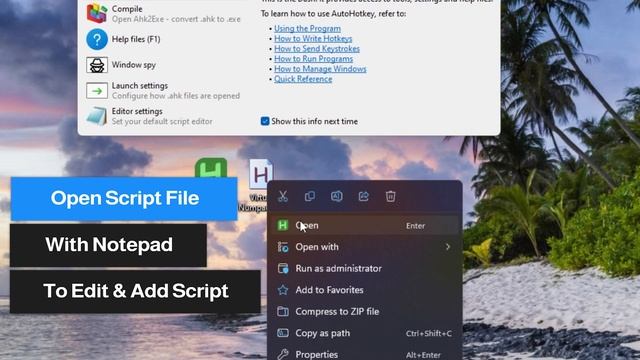Click the Rename icon in context menu
640x360 pixels.
[x=337, y=196]
